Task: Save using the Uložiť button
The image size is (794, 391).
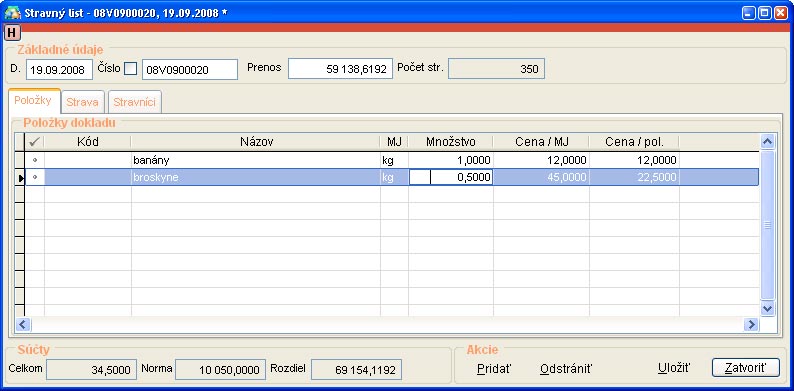Action: click(674, 368)
